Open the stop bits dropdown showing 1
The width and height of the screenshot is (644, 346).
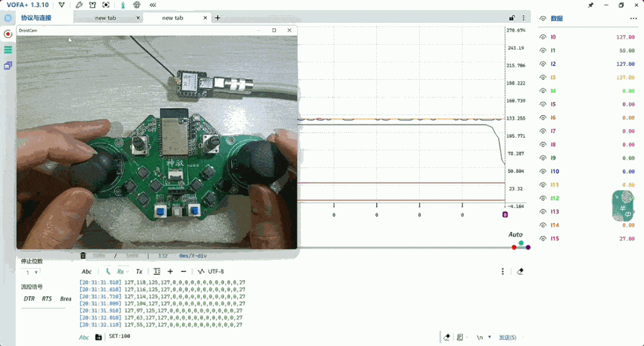click(31, 272)
